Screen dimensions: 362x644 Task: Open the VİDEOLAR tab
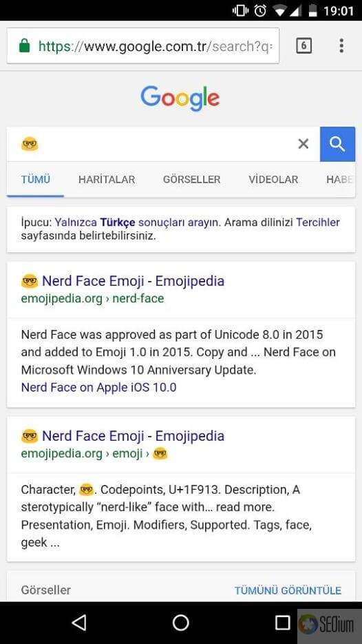click(273, 180)
